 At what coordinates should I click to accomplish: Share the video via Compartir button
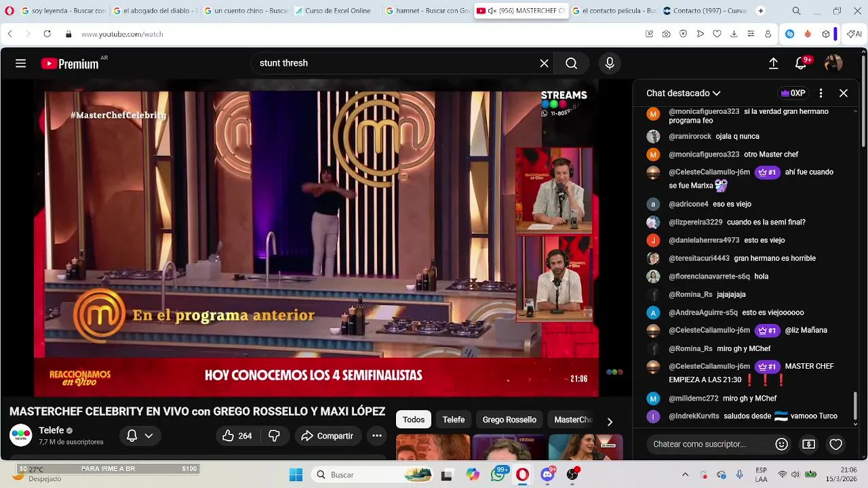[x=327, y=436]
